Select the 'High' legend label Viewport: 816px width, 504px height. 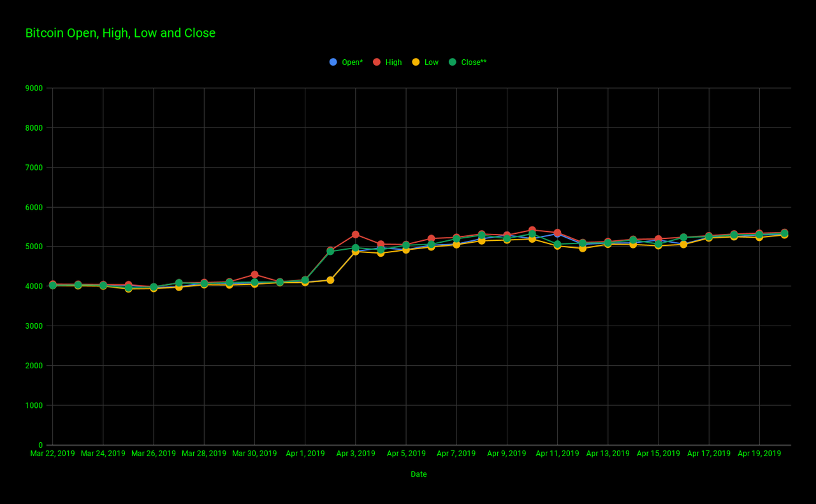[x=393, y=62]
